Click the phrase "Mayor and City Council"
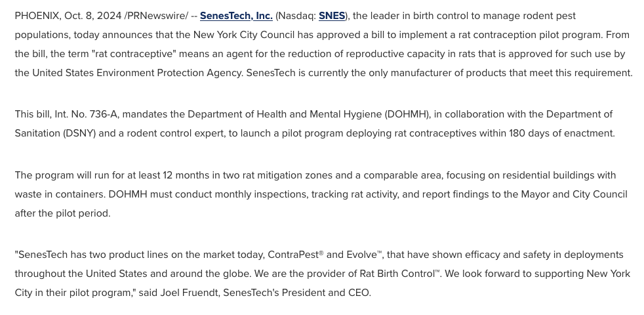Image resolution: width=644 pixels, height=315 pixels. pos(574,194)
